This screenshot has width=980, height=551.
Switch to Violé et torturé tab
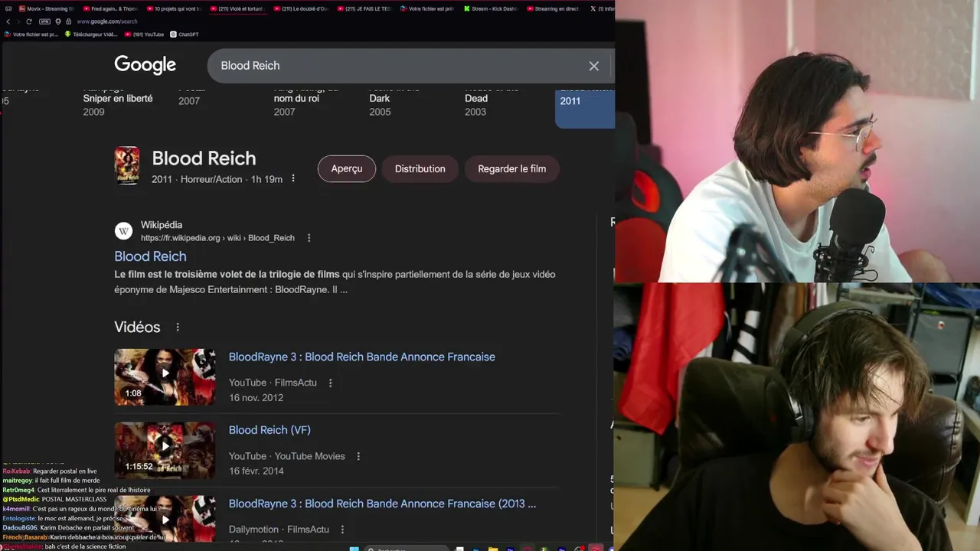pyautogui.click(x=237, y=8)
